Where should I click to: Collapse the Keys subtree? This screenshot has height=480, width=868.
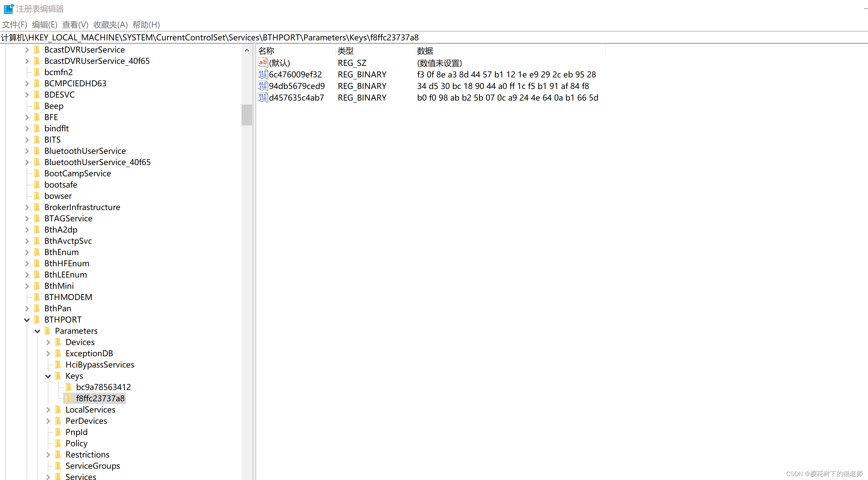[48, 376]
